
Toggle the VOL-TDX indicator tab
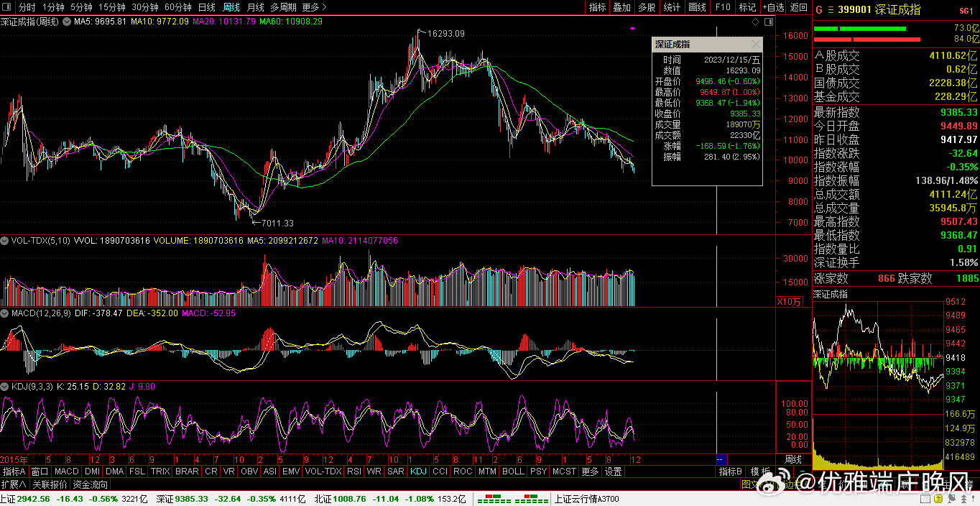point(323,471)
